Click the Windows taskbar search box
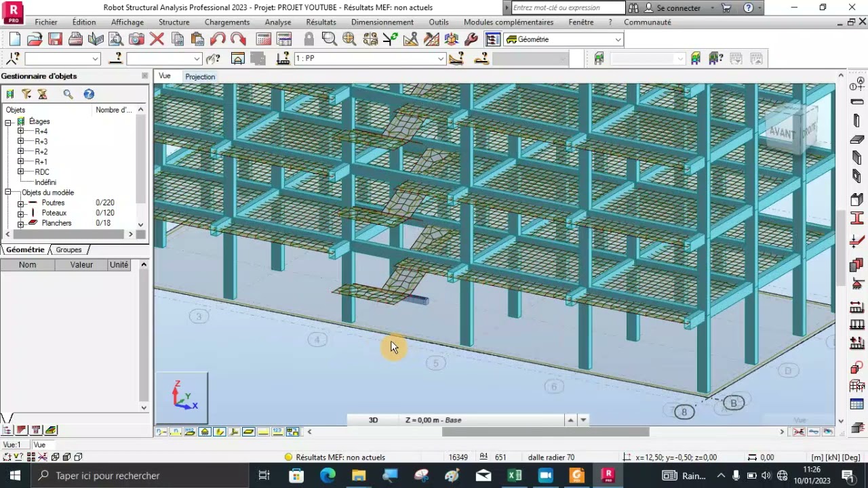 (x=139, y=476)
